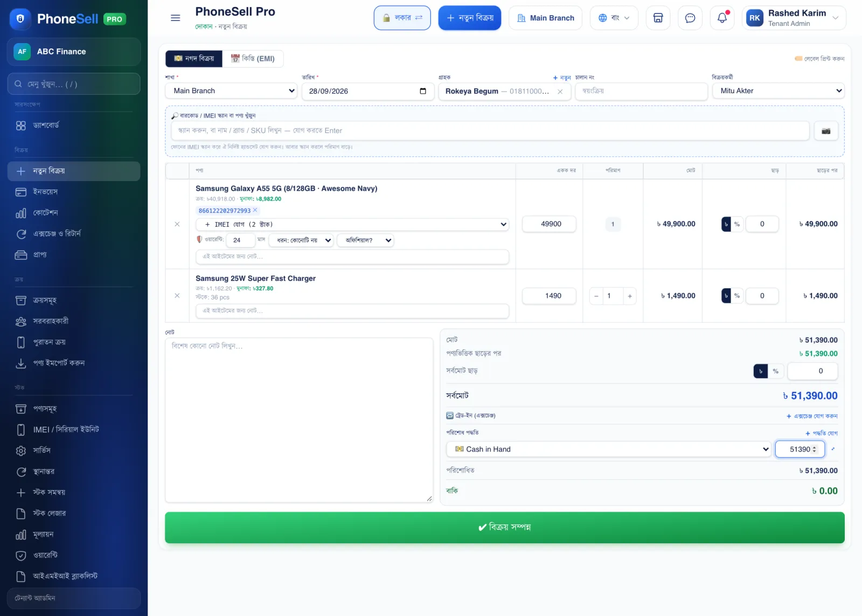The image size is (862, 616).
Task: Fill full payment amount arrow icon
Action: [x=833, y=449]
